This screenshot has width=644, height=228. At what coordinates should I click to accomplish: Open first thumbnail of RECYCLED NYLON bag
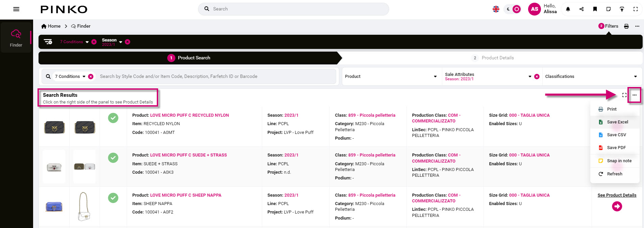click(54, 127)
